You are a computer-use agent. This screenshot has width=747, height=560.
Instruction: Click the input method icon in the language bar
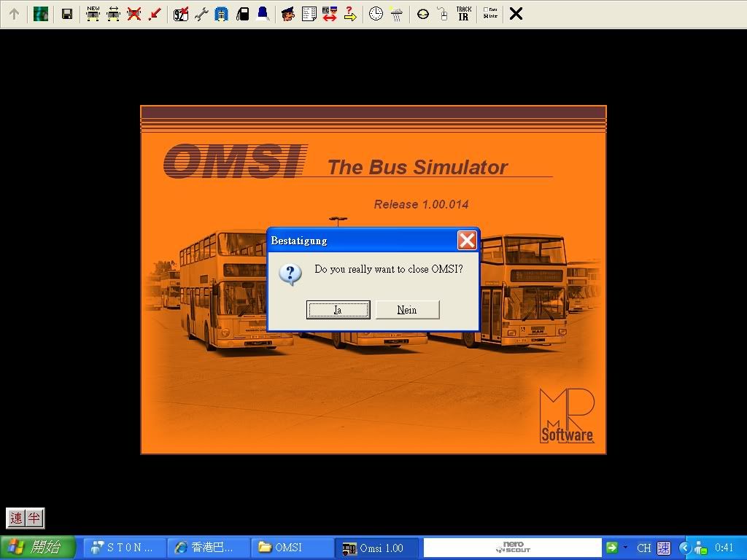click(x=664, y=548)
